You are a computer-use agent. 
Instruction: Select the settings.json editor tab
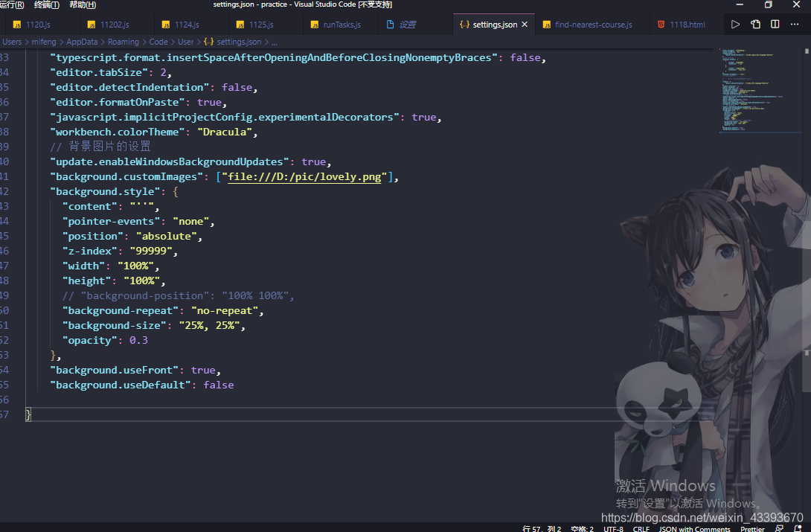point(495,25)
